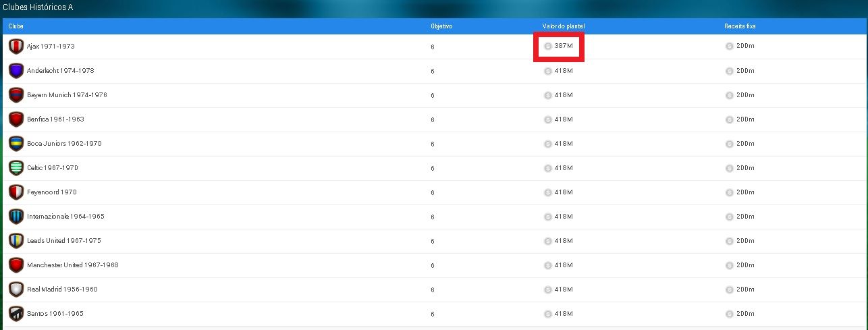The image size is (868, 330).
Task: Sort by the Valor do plantel column header
Action: pos(564,26)
